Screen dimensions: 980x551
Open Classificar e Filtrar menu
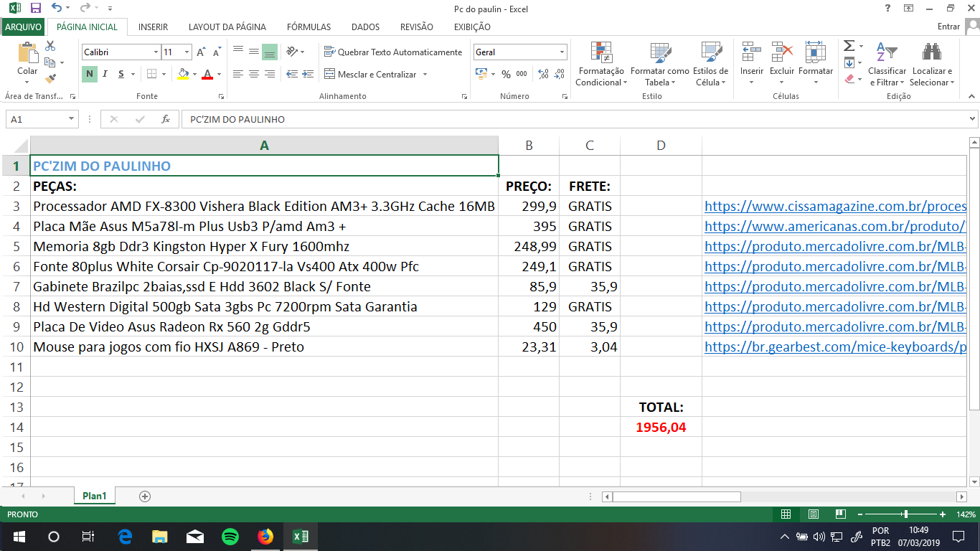click(x=887, y=64)
